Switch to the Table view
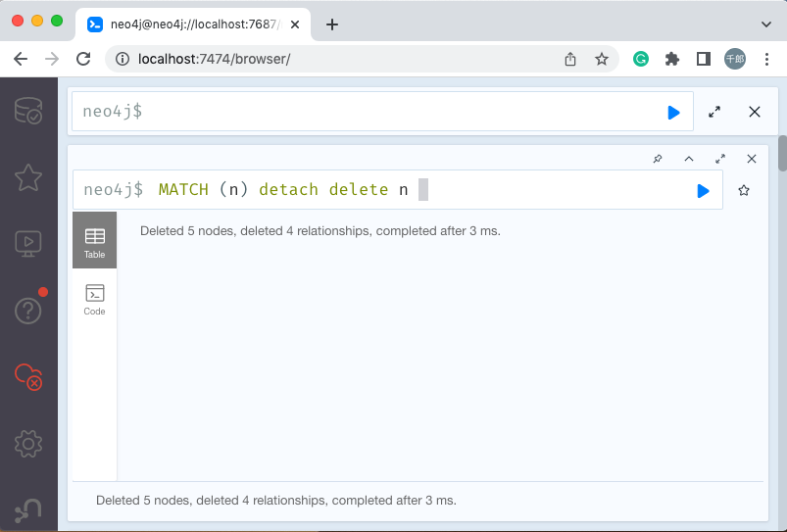 click(94, 240)
